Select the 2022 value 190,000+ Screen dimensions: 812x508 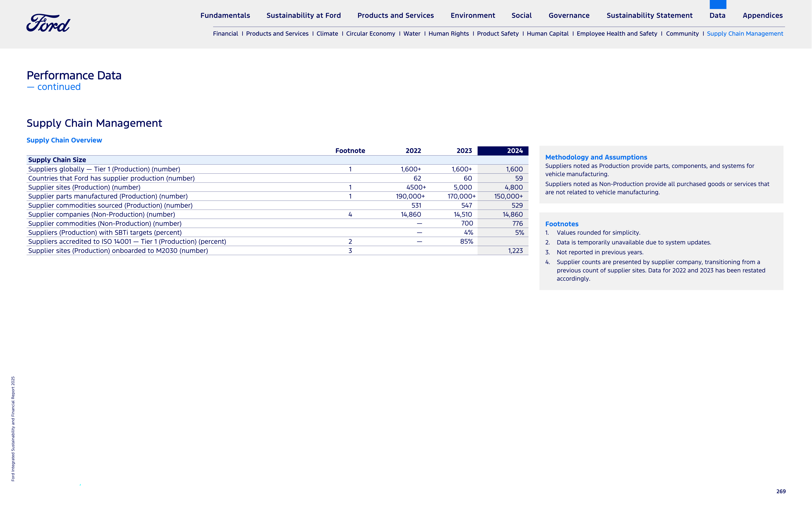pyautogui.click(x=410, y=197)
